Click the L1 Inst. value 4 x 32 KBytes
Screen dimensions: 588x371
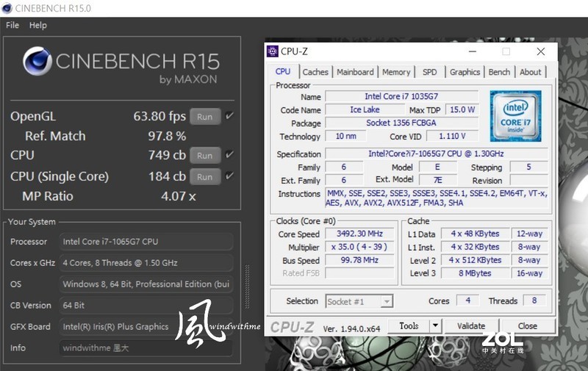[475, 247]
